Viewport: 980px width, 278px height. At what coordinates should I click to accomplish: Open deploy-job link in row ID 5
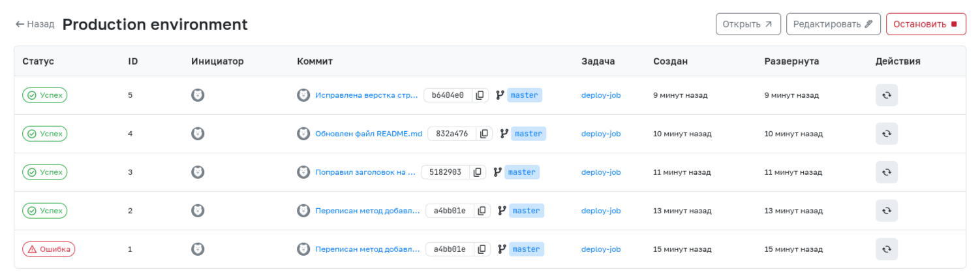click(x=601, y=95)
